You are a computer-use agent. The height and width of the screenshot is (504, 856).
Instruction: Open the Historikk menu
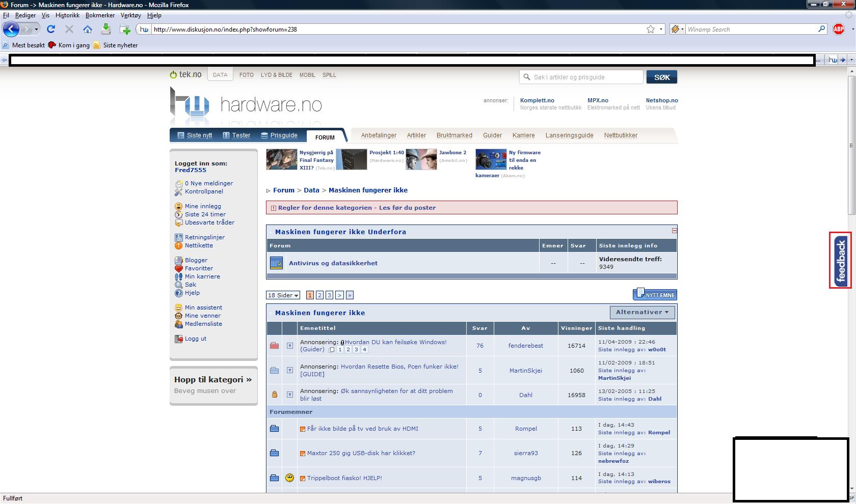(x=67, y=15)
